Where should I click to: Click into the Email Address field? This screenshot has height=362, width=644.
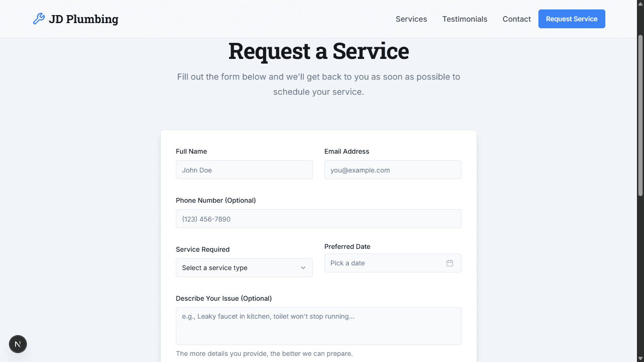[392, 170]
